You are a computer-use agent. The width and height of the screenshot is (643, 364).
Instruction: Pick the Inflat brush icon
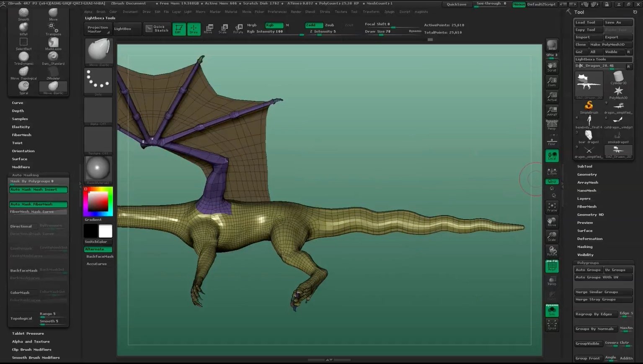[x=23, y=29]
